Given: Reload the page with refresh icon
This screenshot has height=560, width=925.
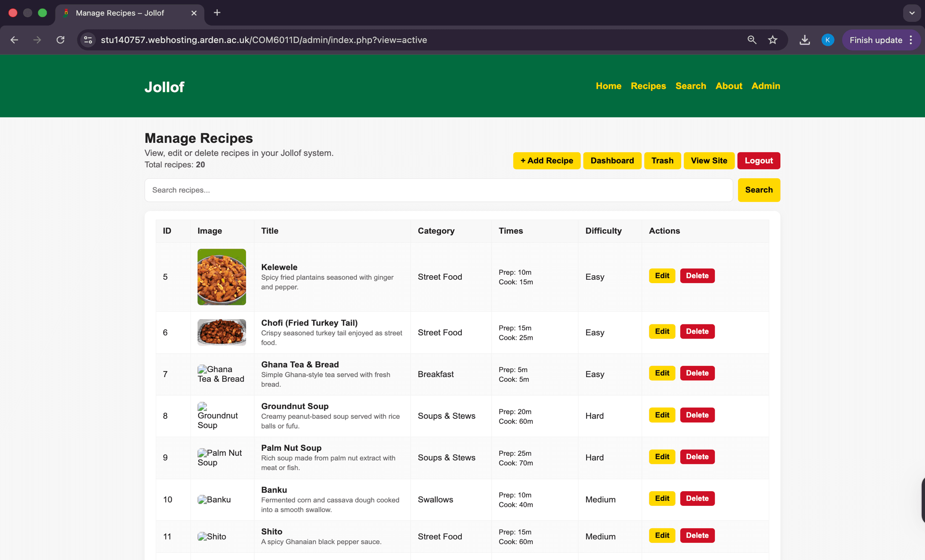Looking at the screenshot, I should tap(61, 40).
